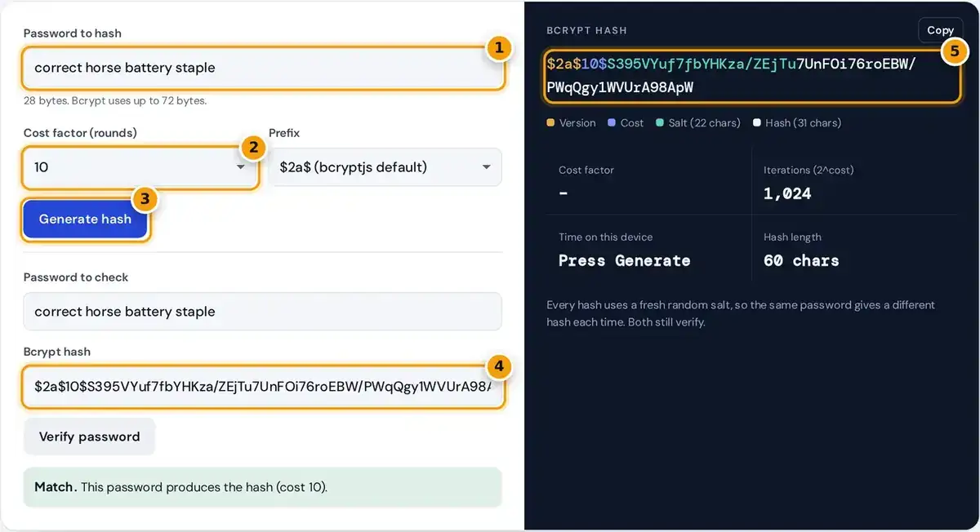Click the BCRYPT HASH heading
980x532 pixels.
click(586, 30)
